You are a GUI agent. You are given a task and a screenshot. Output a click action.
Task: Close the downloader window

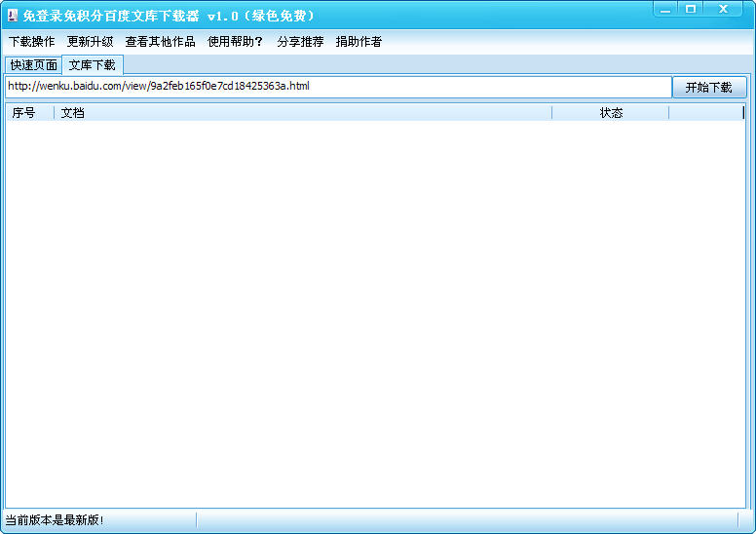[x=723, y=9]
